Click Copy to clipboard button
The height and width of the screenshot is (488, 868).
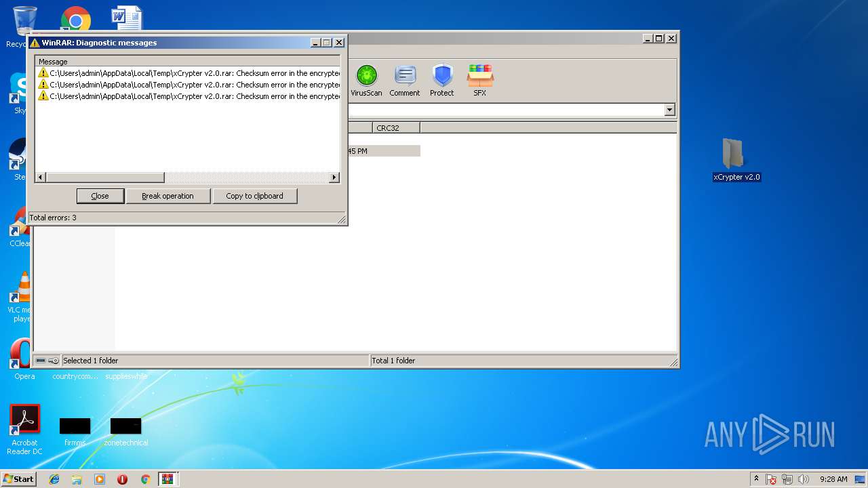click(254, 196)
